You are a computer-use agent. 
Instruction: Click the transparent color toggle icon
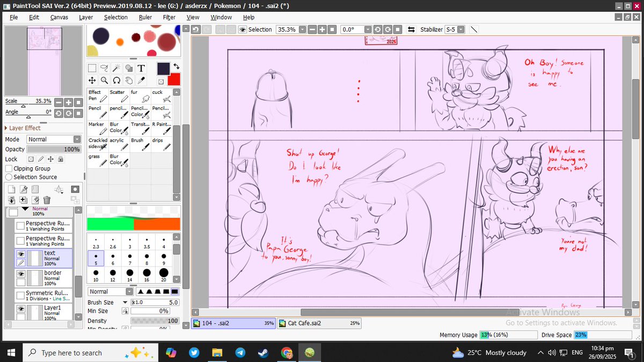(160, 82)
